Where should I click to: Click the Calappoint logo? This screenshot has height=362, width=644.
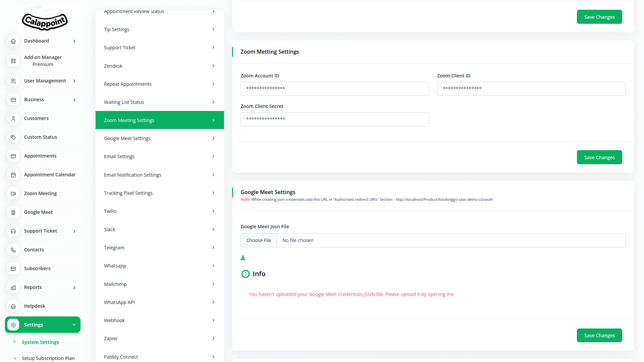45,22
